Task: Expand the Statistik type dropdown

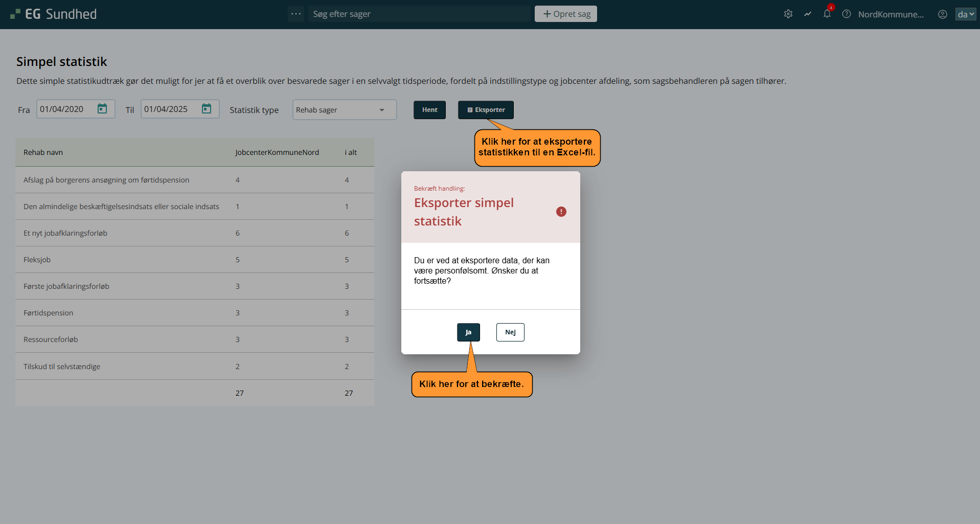Action: point(344,110)
